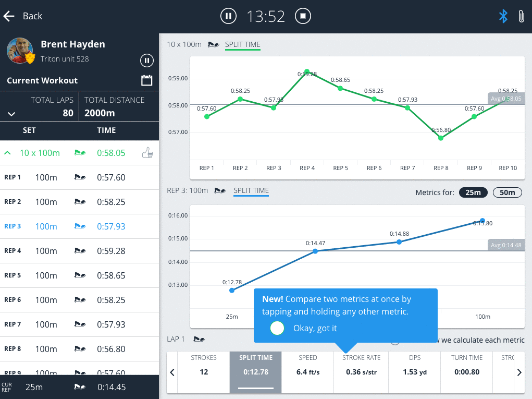This screenshot has height=399, width=532.
Task: Click the REP 10 axis label
Action: click(508, 168)
